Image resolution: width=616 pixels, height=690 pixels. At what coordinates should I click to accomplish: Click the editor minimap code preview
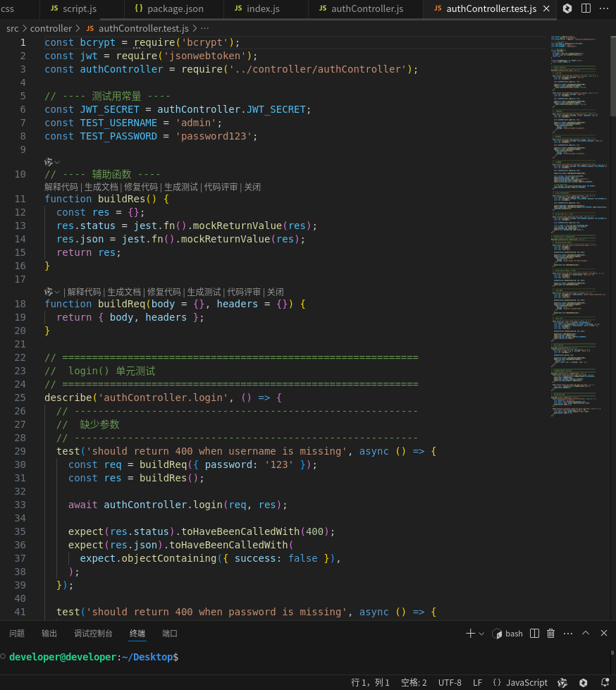tap(579, 226)
